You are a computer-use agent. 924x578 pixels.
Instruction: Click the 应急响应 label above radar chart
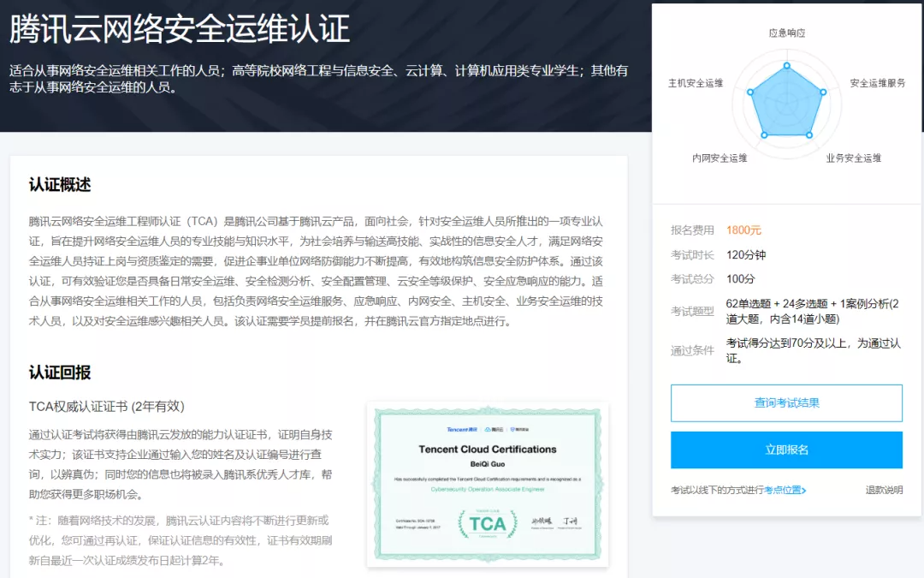pyautogui.click(x=787, y=33)
